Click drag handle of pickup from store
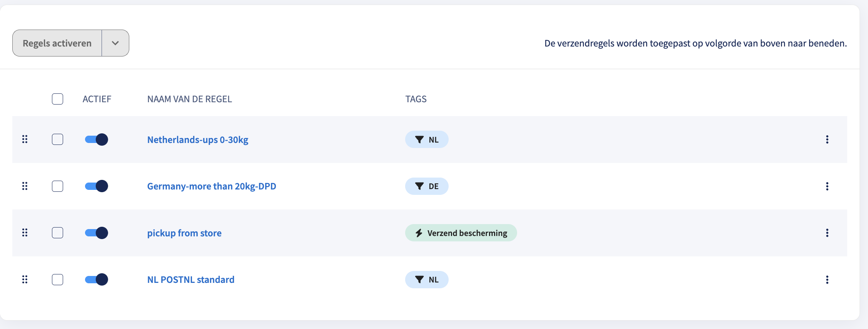Viewport: 868px width, 329px height. (25, 233)
